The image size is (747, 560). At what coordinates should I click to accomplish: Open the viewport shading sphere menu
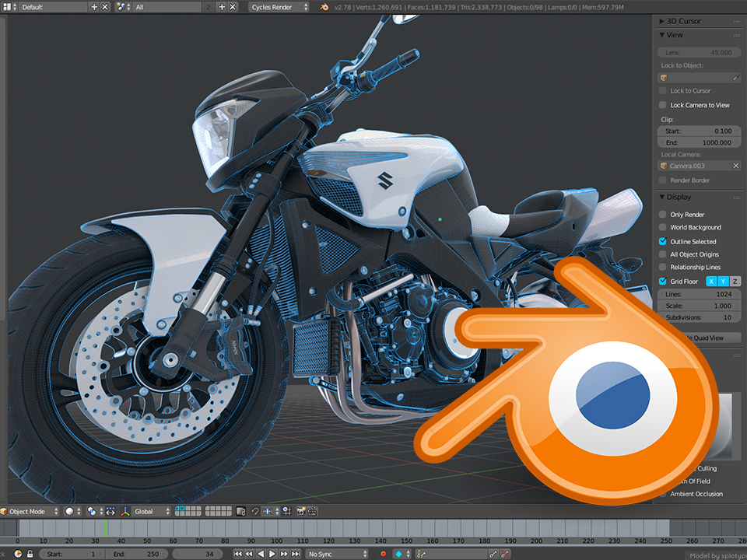pyautogui.click(x=73, y=512)
